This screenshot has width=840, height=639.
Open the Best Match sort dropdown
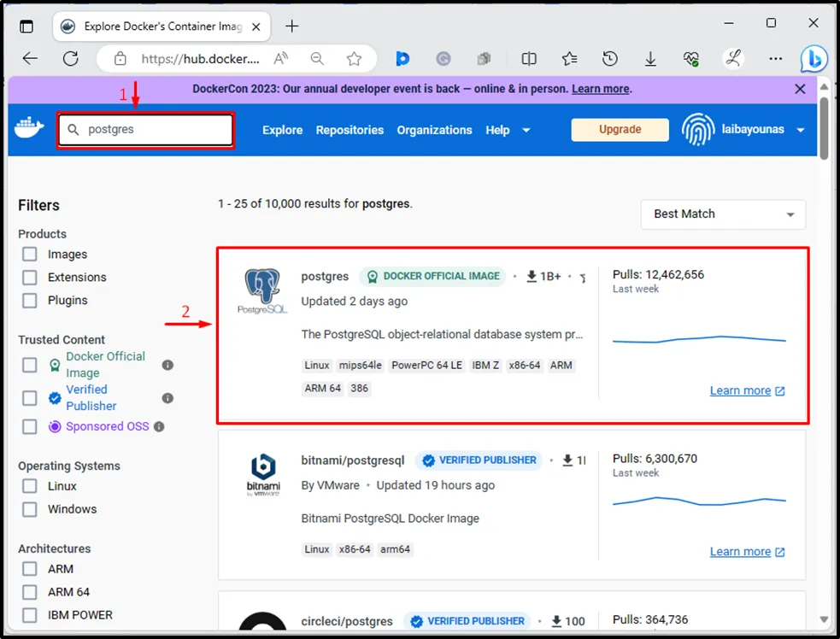click(x=723, y=214)
